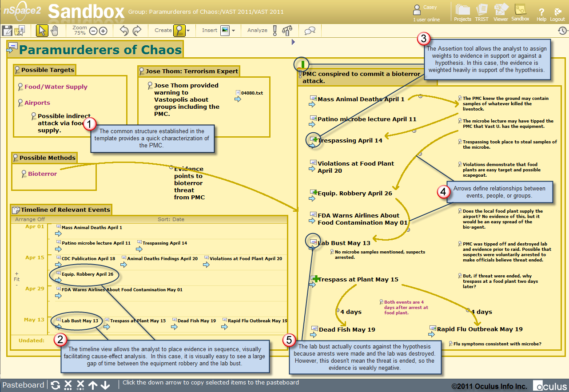The width and height of the screenshot is (569, 392).
Task: Open the Insert image dropdown arrow
Action: [233, 31]
